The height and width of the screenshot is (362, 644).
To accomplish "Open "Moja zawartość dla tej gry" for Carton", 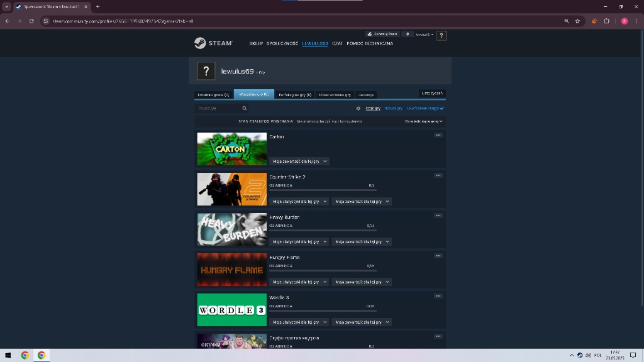I will point(298,161).
